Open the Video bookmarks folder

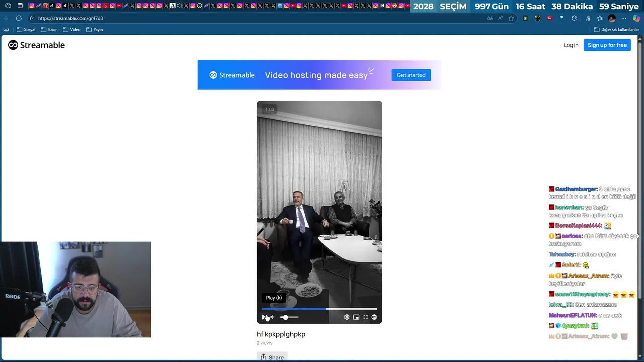(x=72, y=30)
